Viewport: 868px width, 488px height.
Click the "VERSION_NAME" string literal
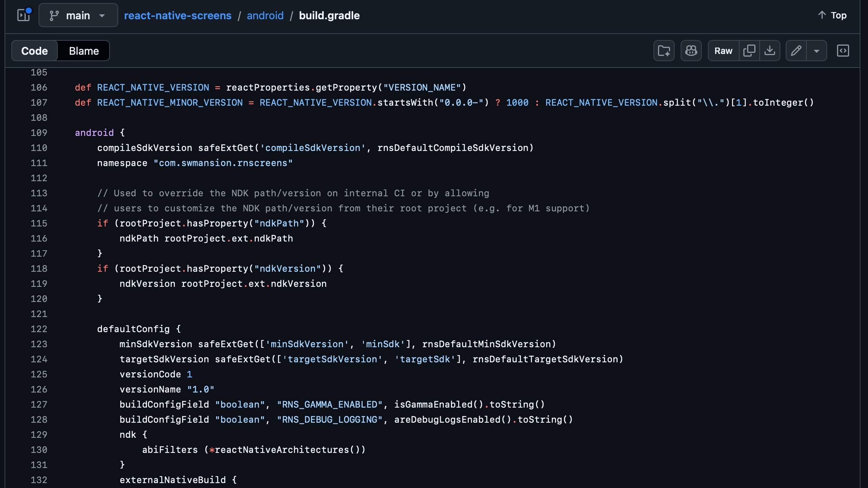422,88
